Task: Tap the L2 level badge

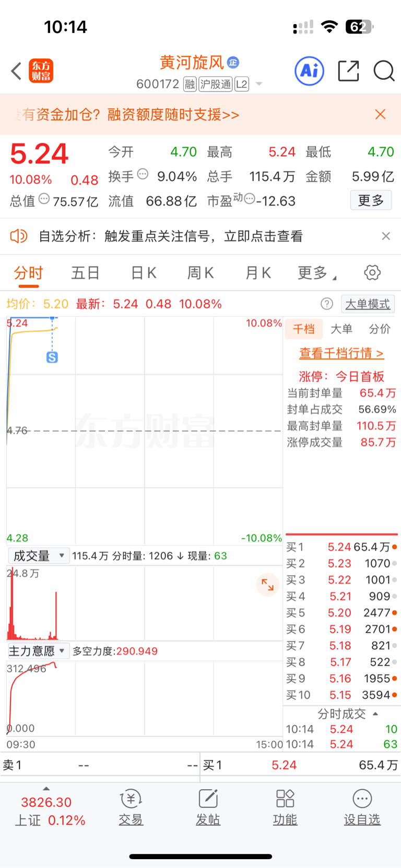Action: click(x=242, y=84)
